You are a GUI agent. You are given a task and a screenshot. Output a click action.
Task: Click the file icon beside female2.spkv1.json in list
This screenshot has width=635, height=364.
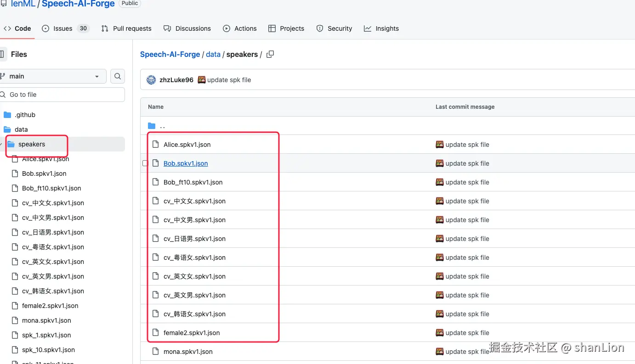click(155, 333)
